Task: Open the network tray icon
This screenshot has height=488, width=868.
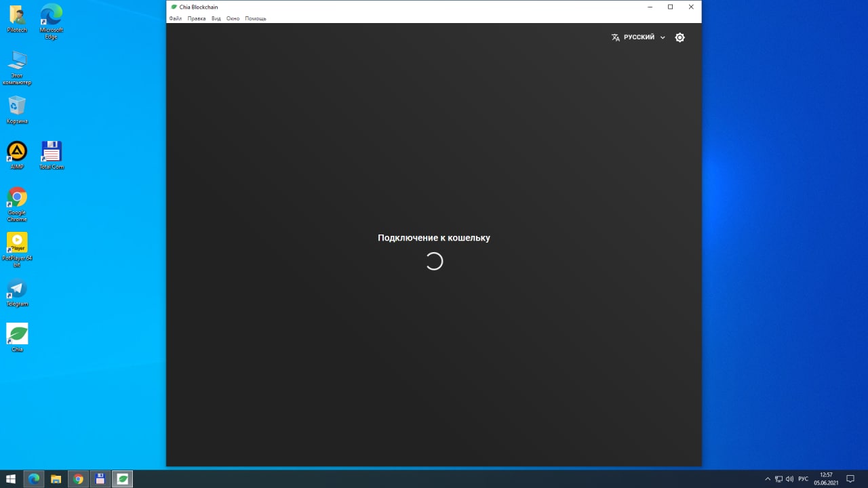Action: [x=778, y=479]
